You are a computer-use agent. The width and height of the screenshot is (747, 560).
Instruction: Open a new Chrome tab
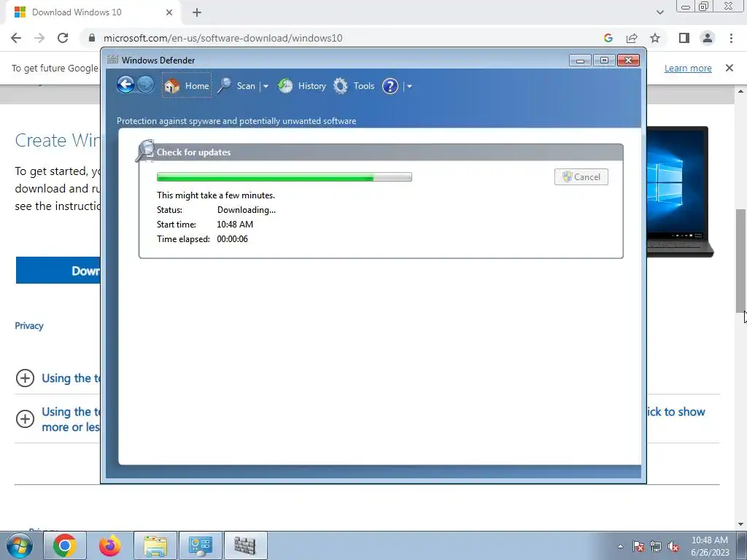(197, 12)
